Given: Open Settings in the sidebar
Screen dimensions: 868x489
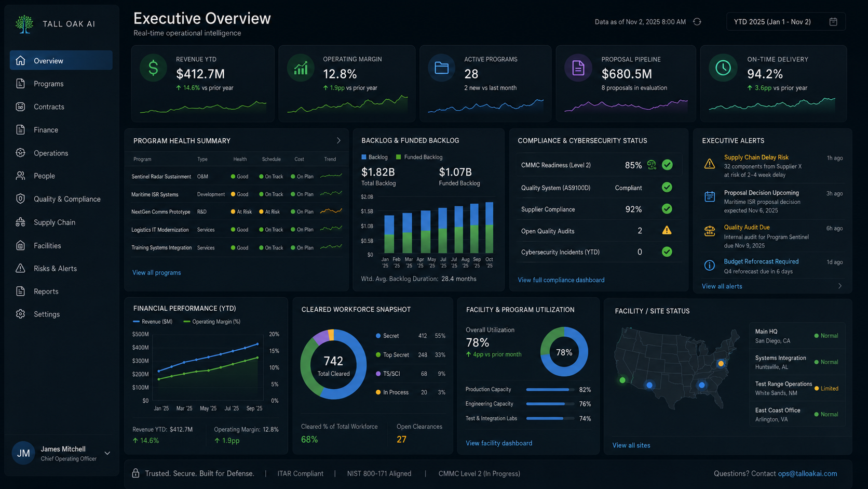Looking at the screenshot, I should (x=61, y=314).
